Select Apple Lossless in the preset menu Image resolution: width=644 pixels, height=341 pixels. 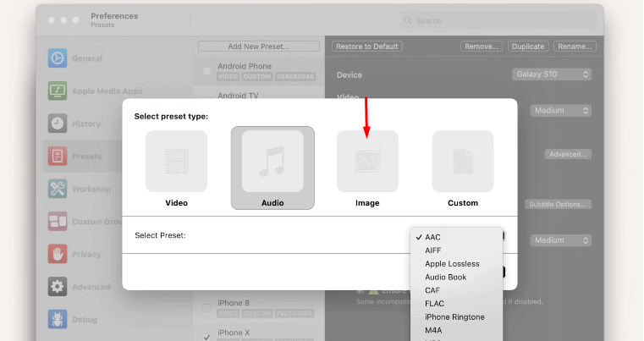point(452,264)
